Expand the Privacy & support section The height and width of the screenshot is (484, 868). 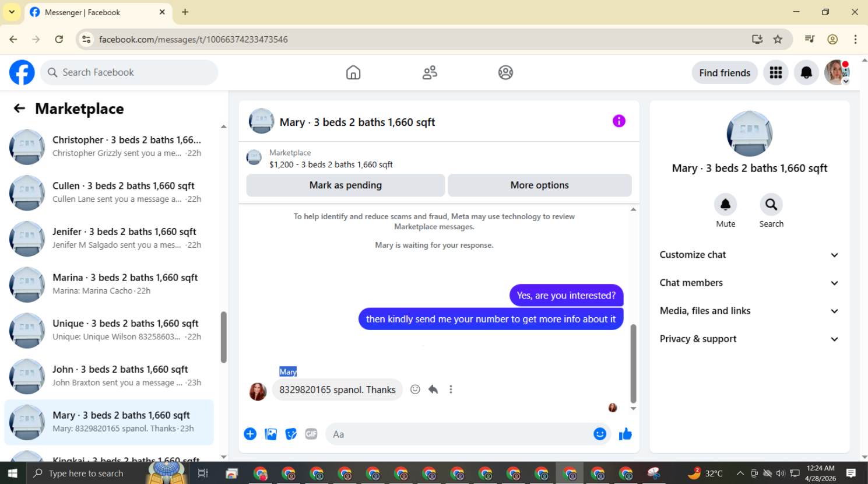point(750,339)
